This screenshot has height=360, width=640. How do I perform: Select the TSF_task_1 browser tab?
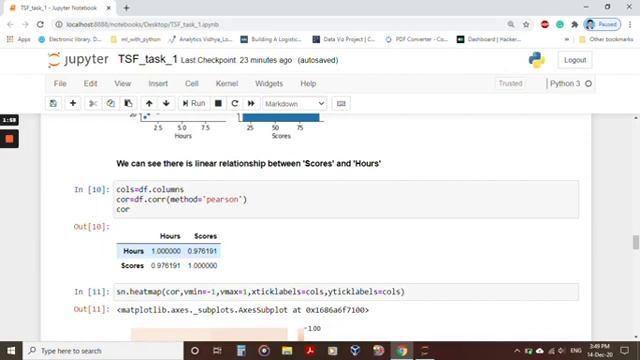60,8
